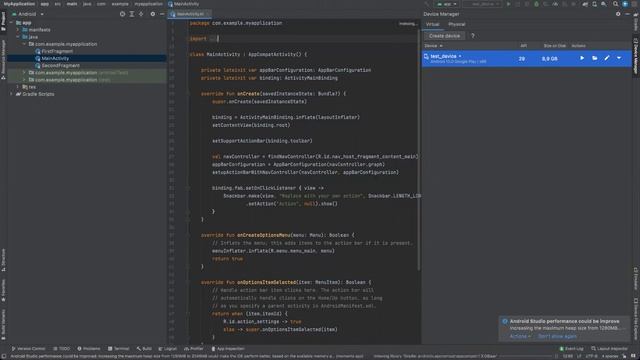Screen dimensions: 640x360
Task: Open Device Manager help question mark
Action: pos(473,36)
